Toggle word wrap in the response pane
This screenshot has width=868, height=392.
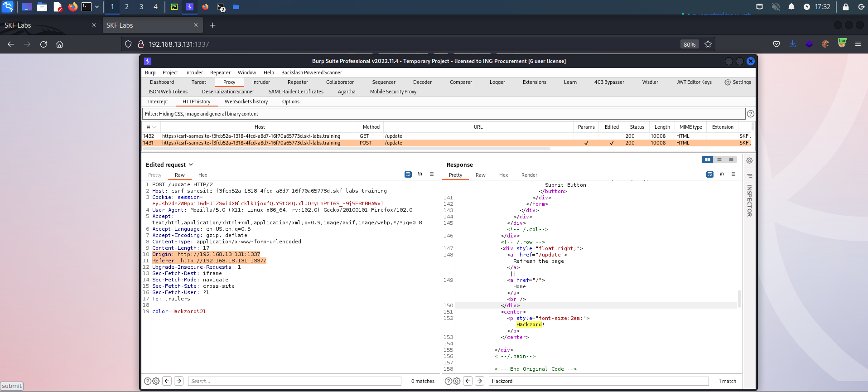pyautogui.click(x=710, y=174)
